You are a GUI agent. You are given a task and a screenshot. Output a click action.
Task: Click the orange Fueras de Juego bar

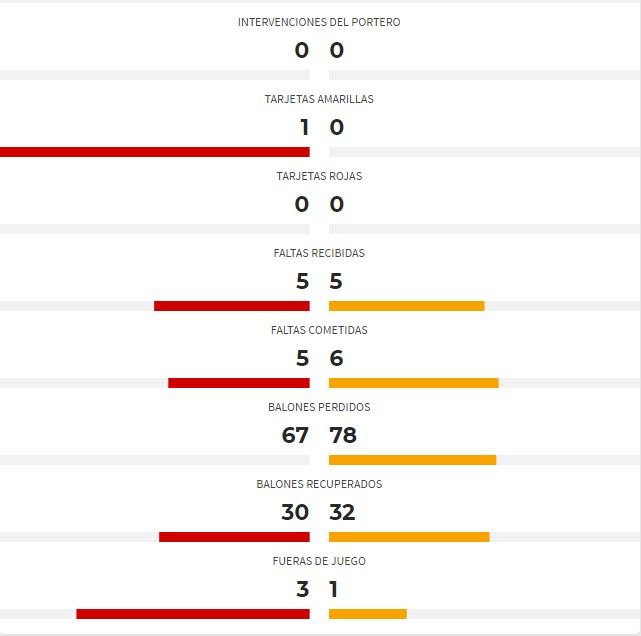click(x=368, y=614)
